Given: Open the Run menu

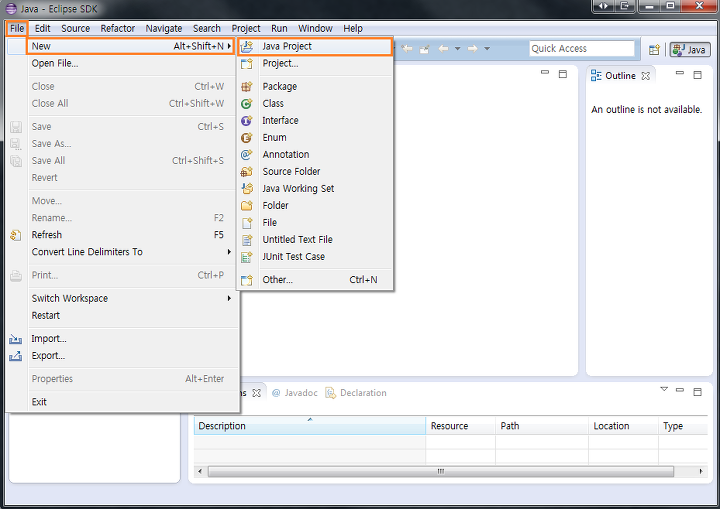Looking at the screenshot, I should point(279,28).
